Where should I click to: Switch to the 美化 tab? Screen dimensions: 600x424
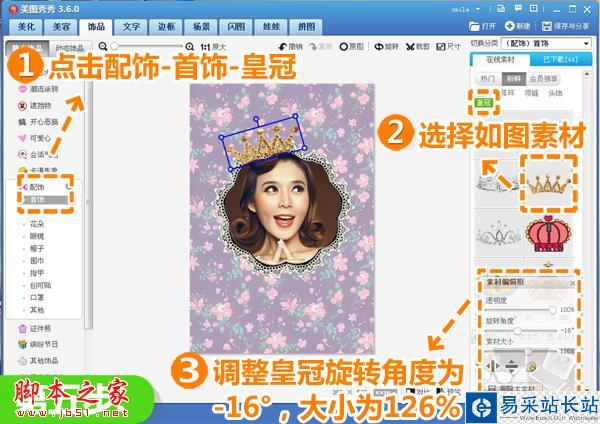click(26, 27)
